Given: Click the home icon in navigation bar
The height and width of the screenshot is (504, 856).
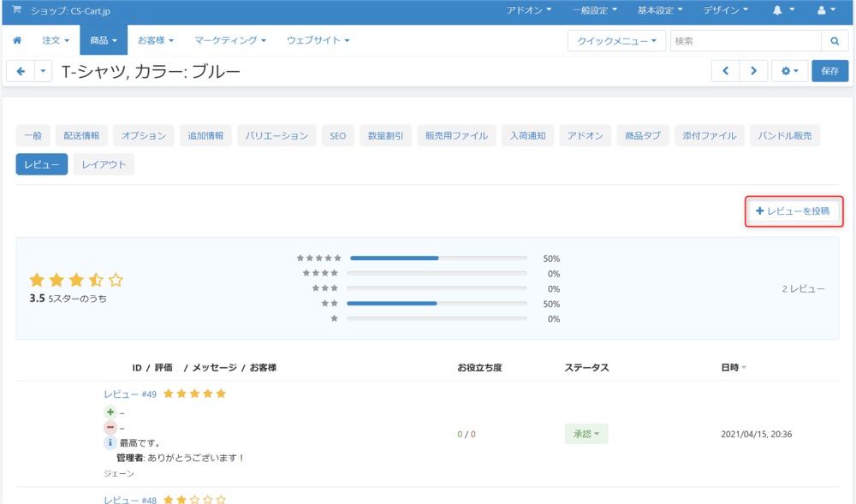Looking at the screenshot, I should click(x=17, y=40).
